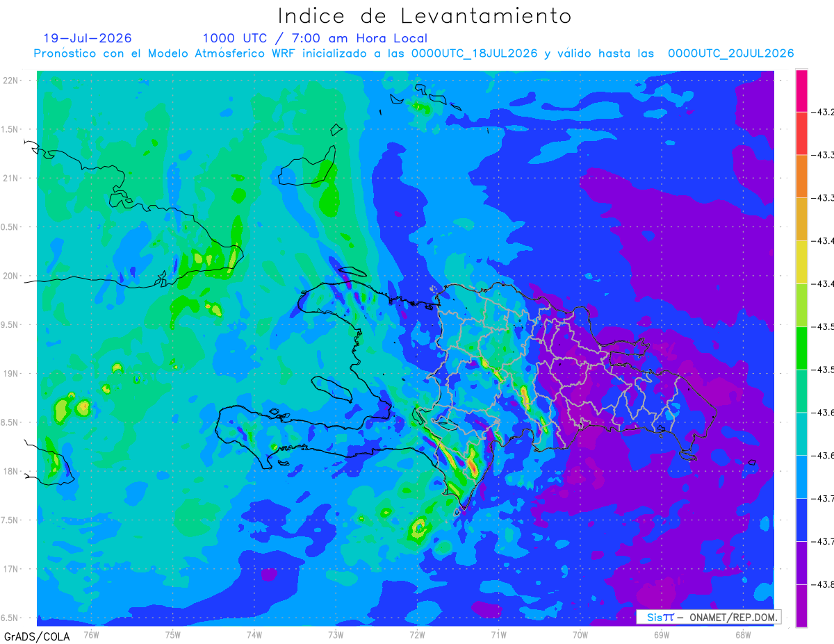Click the '70W' longitude label
Screen dimensions: 834x644
pos(580,634)
